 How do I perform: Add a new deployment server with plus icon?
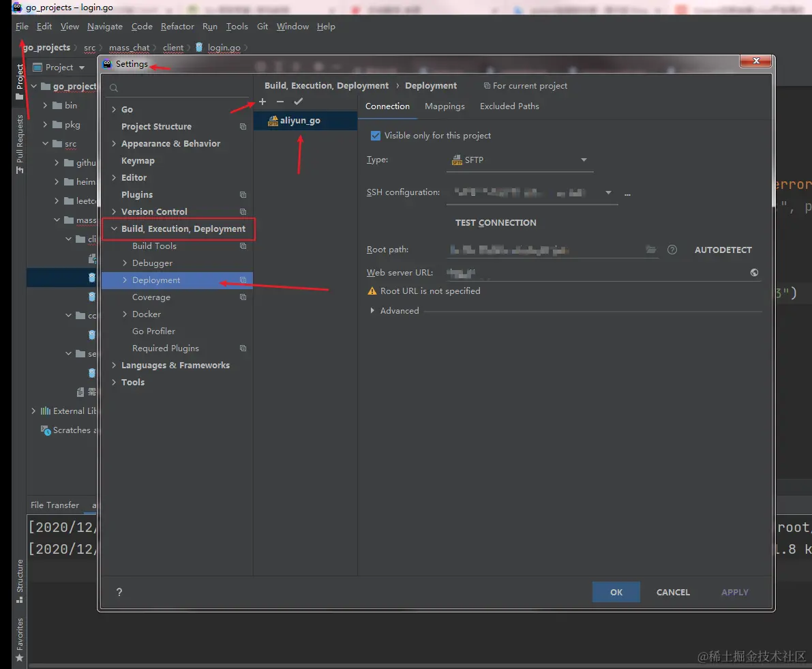point(262,102)
